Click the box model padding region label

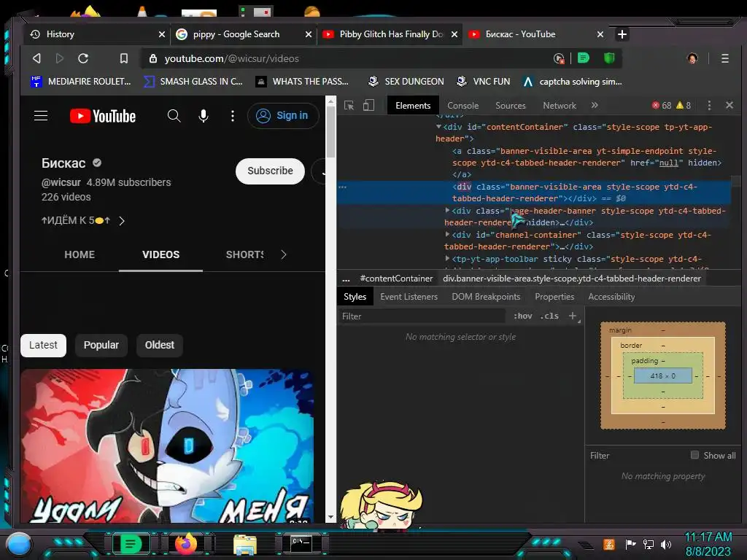[644, 360]
